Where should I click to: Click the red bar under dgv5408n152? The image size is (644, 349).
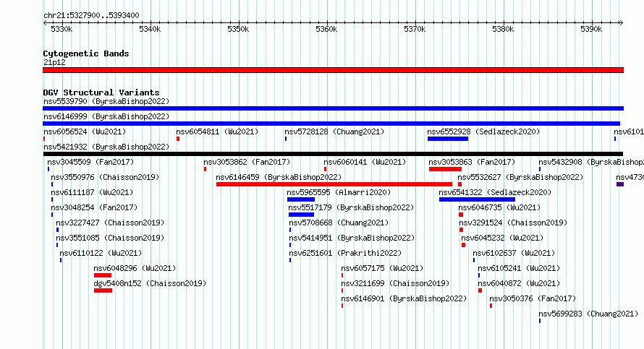(x=103, y=290)
